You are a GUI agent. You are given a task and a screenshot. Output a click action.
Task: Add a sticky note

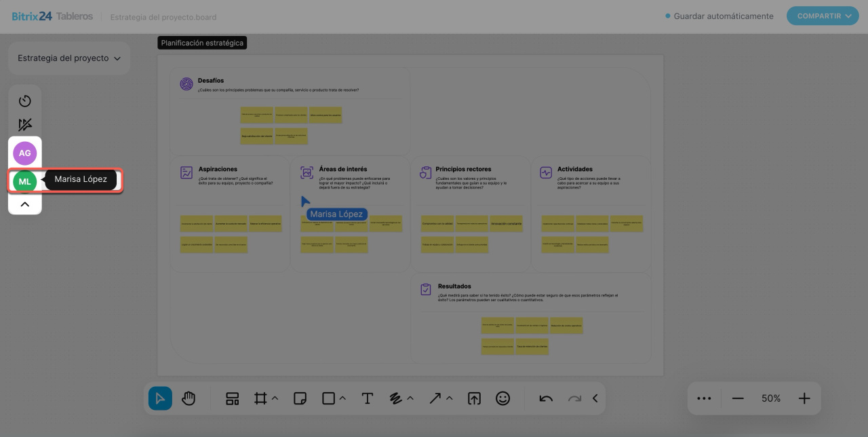[x=300, y=398]
